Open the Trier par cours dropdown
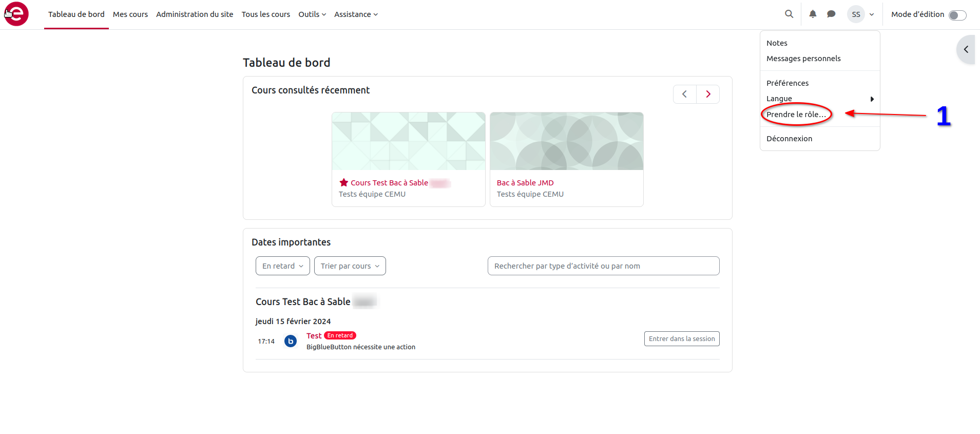 click(350, 266)
